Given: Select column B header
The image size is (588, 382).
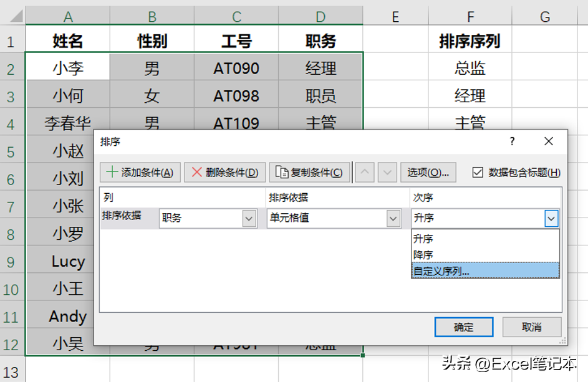Looking at the screenshot, I should tap(152, 16).
